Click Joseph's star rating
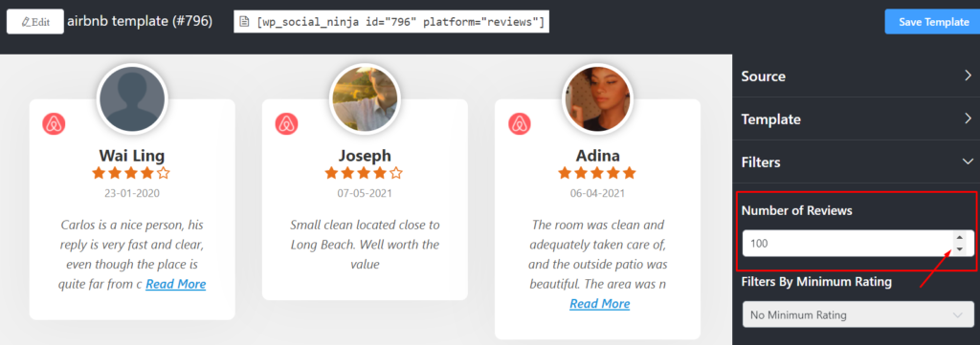Image resolution: width=980 pixels, height=345 pixels. [x=364, y=173]
